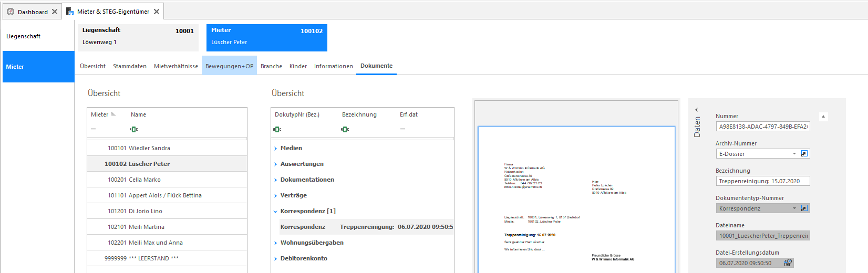The height and width of the screenshot is (273, 868).
Task: Click into the Nummer input field
Action: [763, 127]
